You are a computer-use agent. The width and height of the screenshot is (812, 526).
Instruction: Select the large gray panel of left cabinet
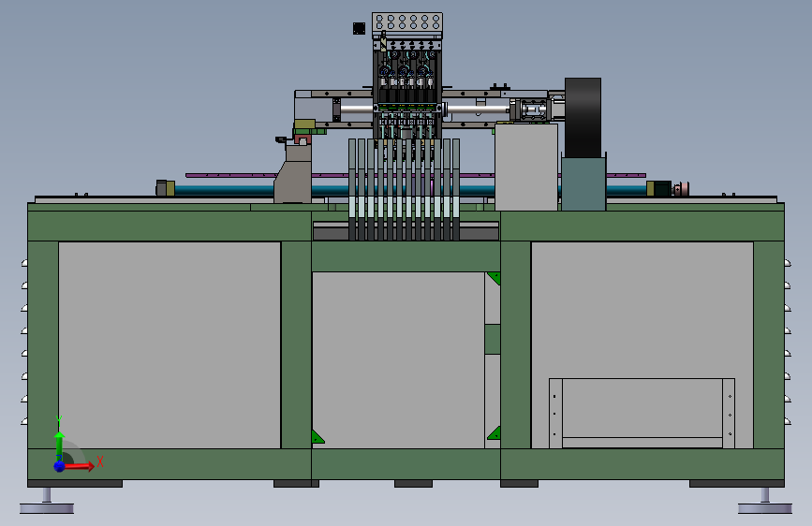click(170, 344)
